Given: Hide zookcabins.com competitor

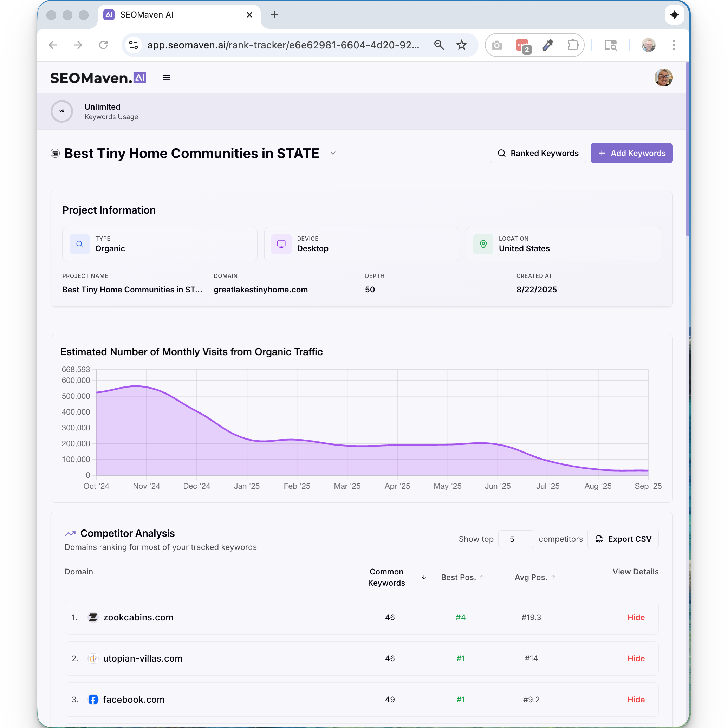Looking at the screenshot, I should (635, 617).
